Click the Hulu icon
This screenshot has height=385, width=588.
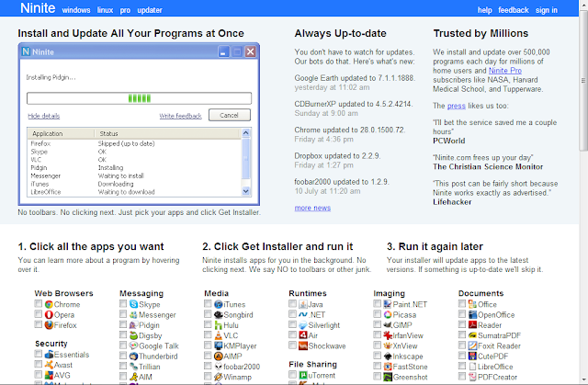pos(219,325)
